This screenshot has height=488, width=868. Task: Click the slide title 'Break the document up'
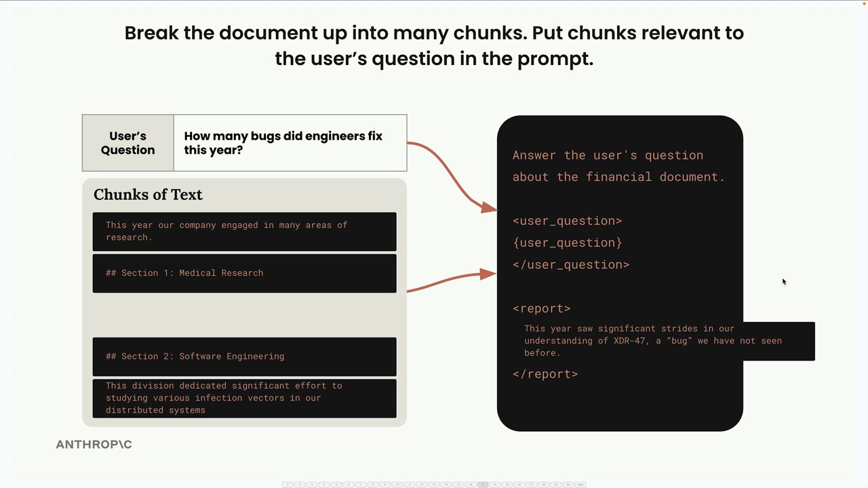pos(434,45)
